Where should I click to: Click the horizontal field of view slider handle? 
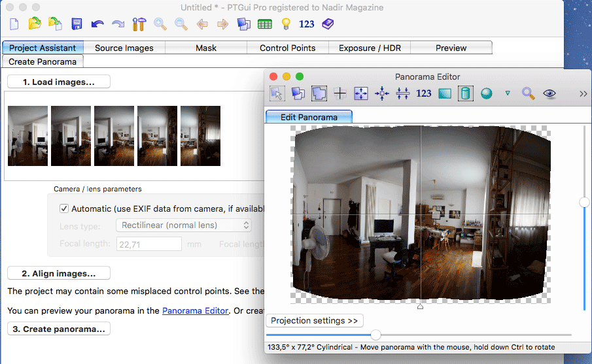click(x=375, y=335)
